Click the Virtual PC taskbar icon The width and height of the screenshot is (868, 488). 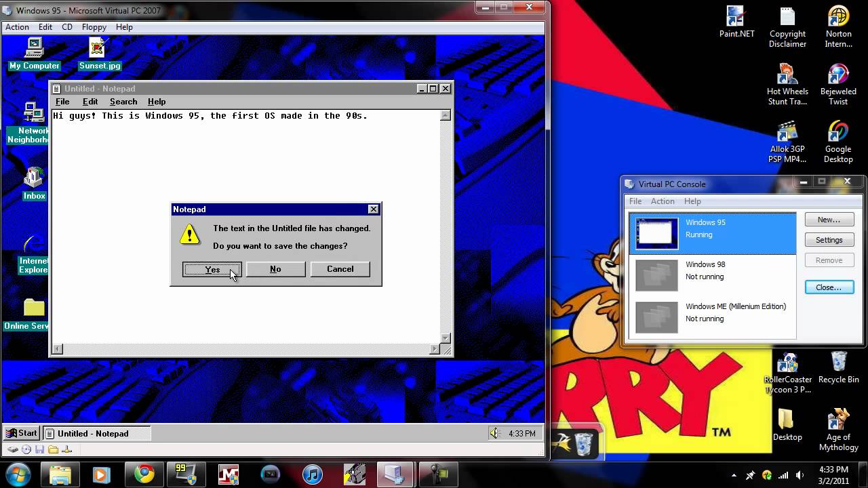396,474
